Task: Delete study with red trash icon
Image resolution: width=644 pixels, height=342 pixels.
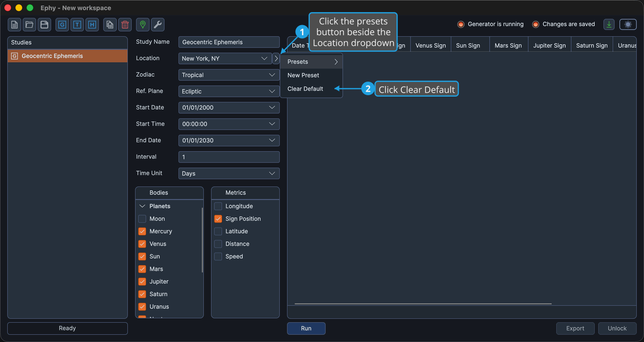Action: [125, 25]
